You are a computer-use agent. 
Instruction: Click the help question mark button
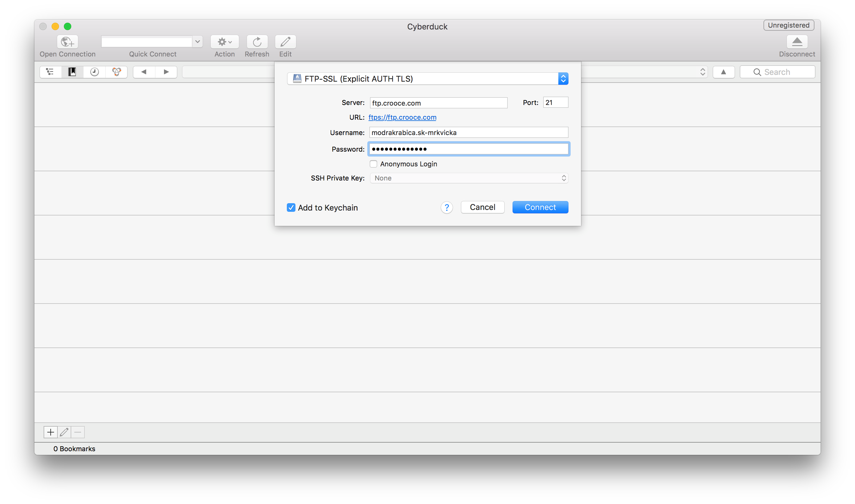click(x=447, y=207)
